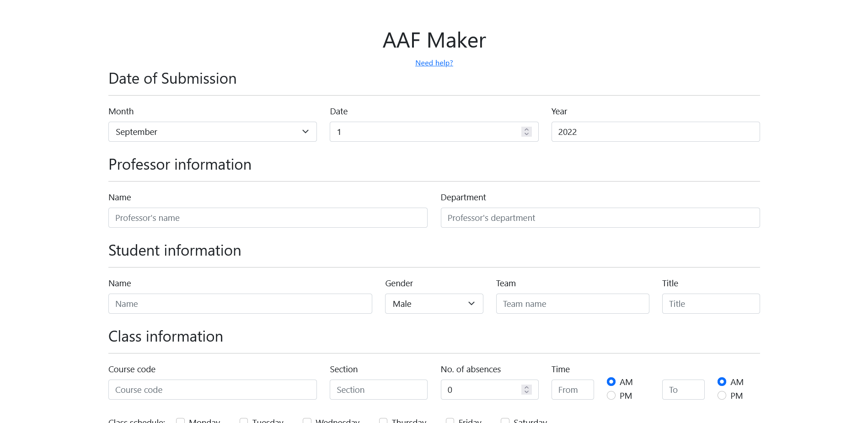Click the Year field showing 2022

point(655,132)
